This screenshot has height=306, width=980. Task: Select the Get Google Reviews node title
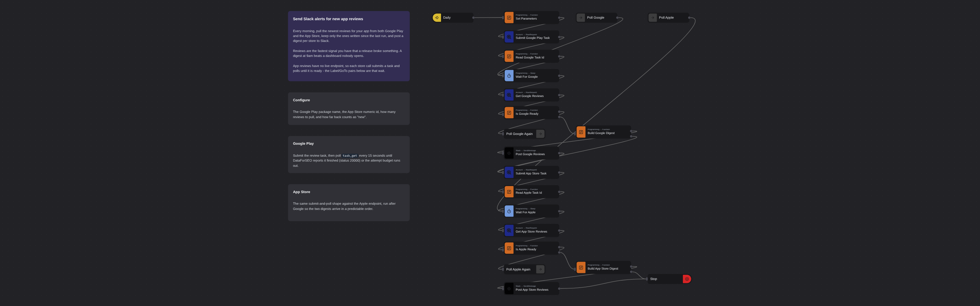(530, 96)
